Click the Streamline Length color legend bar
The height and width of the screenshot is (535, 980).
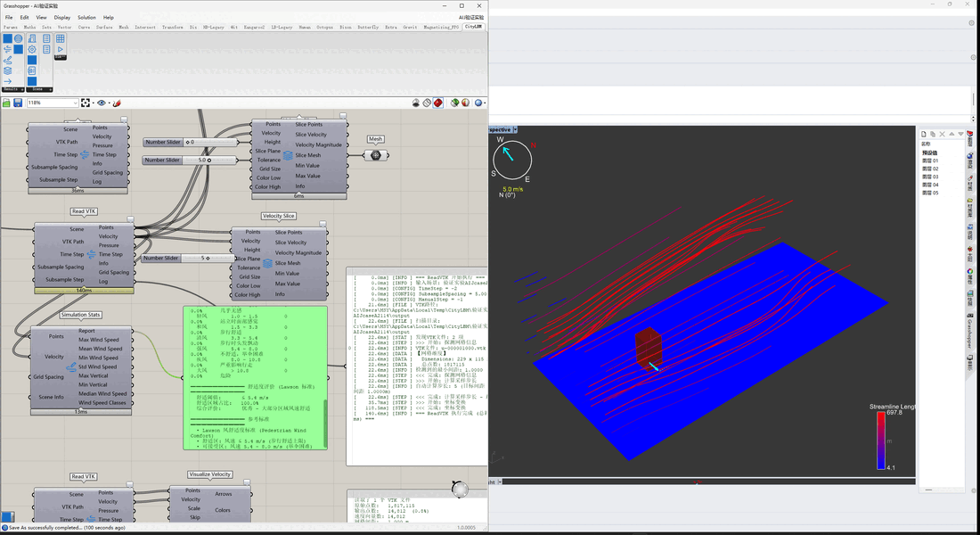click(x=881, y=440)
